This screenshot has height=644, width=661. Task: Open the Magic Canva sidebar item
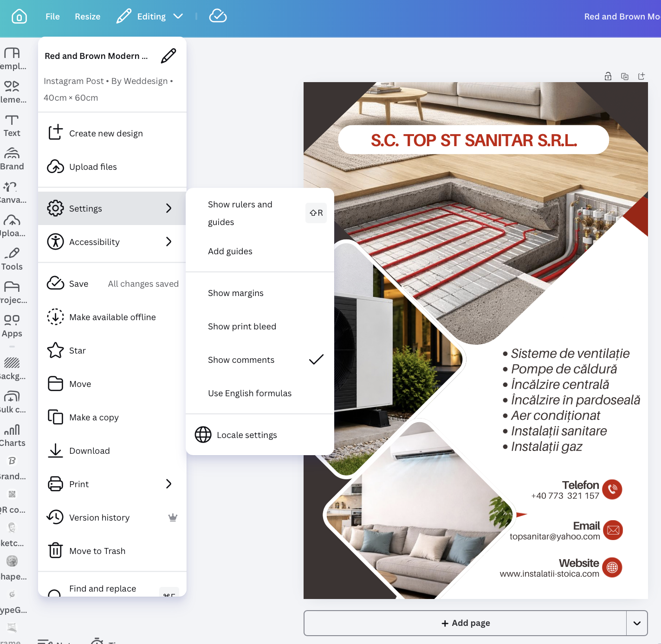point(12,193)
